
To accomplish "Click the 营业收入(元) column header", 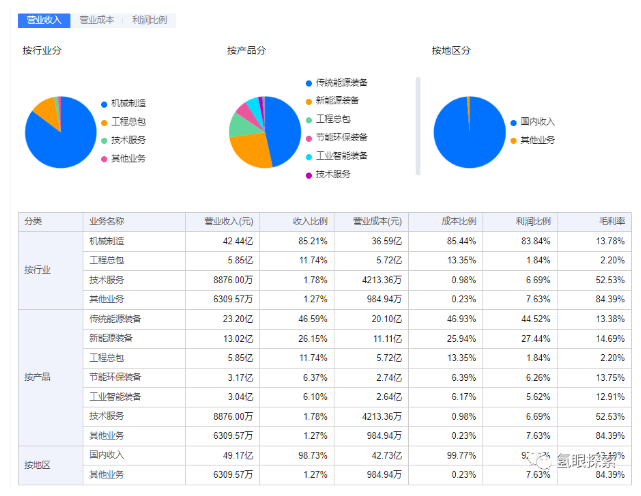I will (227, 221).
